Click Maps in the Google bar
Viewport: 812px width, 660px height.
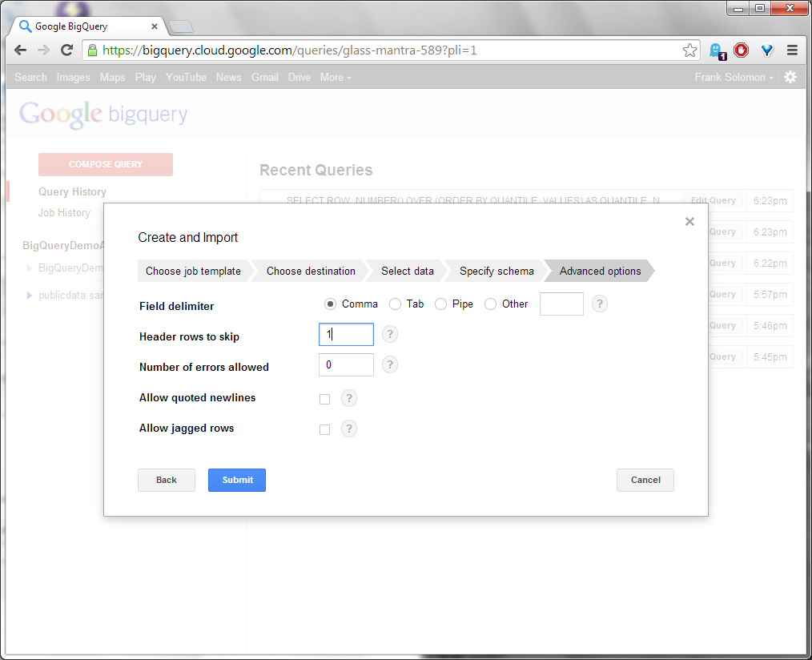(112, 77)
